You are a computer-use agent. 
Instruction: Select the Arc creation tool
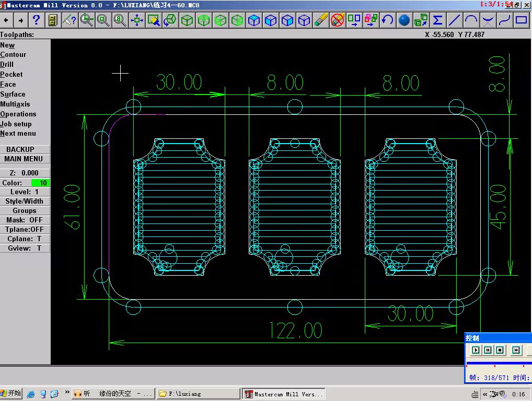point(471,20)
